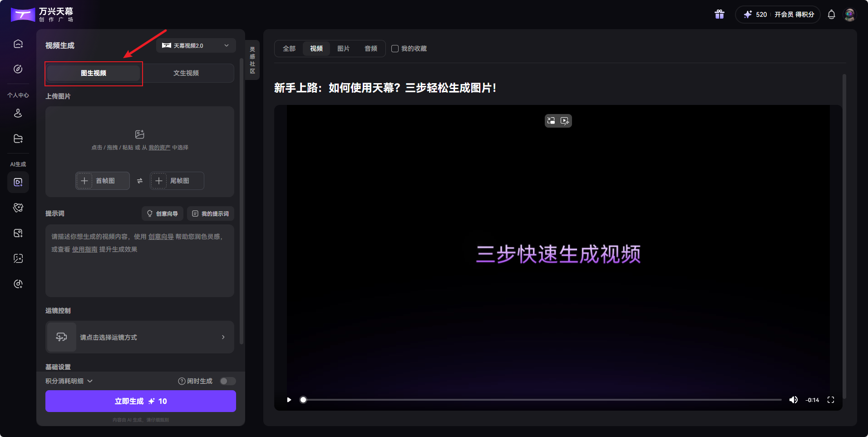Open the assets folder icon in sidebar
Viewport: 868px width, 437px height.
[x=18, y=139]
